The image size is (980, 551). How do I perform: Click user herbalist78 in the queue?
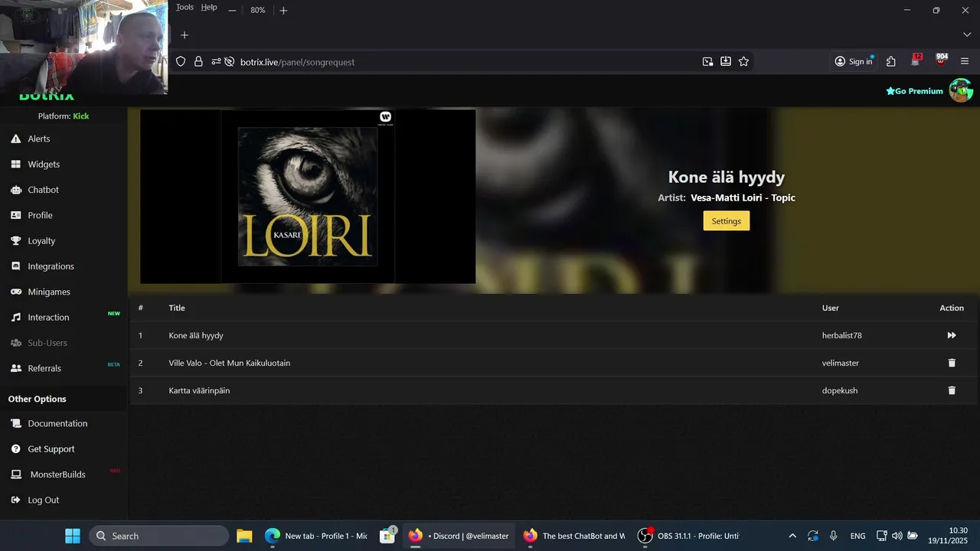point(841,335)
